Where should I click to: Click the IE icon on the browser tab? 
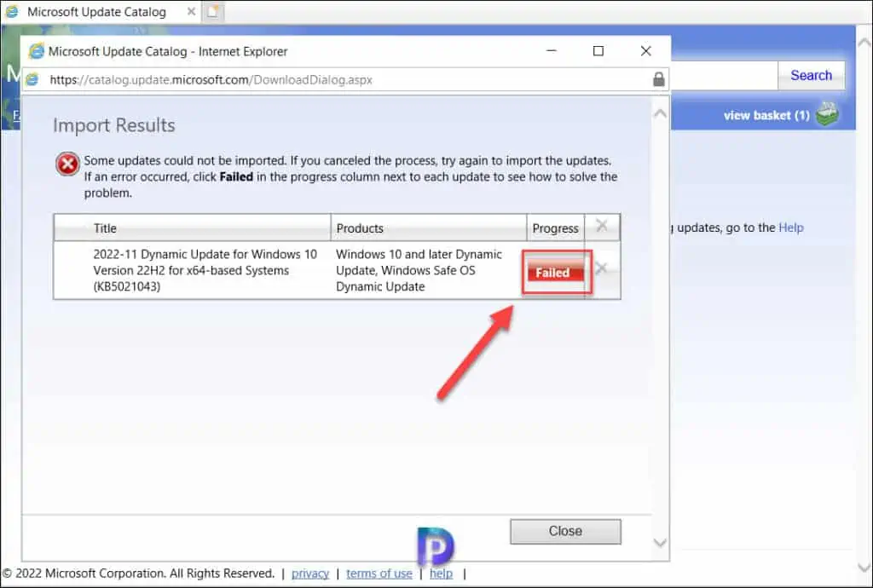pos(12,12)
